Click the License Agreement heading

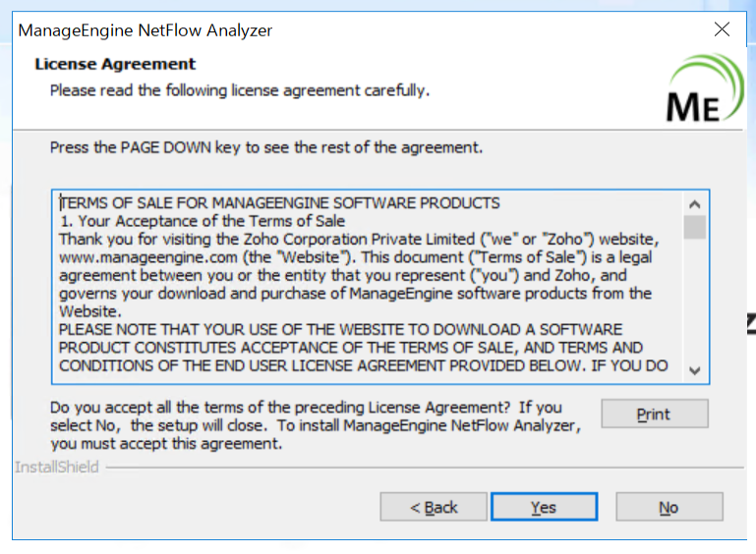coord(115,64)
